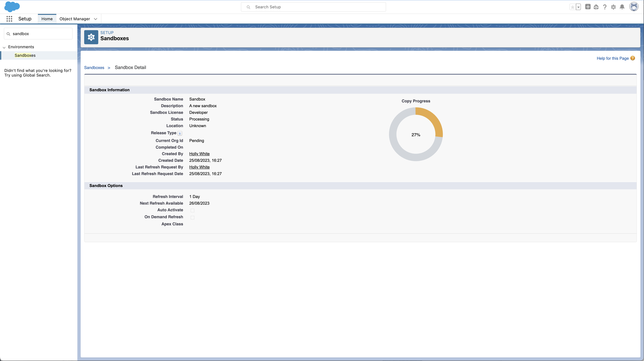This screenshot has height=361, width=644.
Task: Click the Release Type info icon
Action: [180, 133]
